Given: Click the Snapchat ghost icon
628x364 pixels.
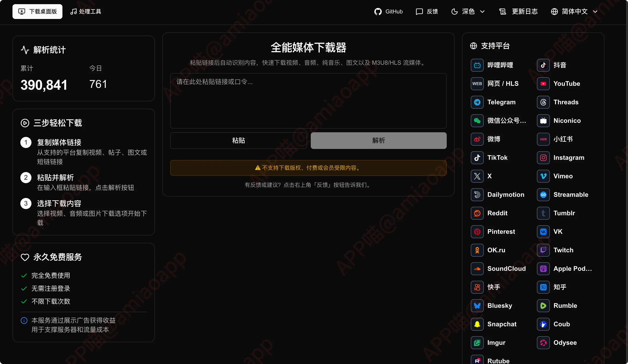Looking at the screenshot, I should (x=477, y=324).
